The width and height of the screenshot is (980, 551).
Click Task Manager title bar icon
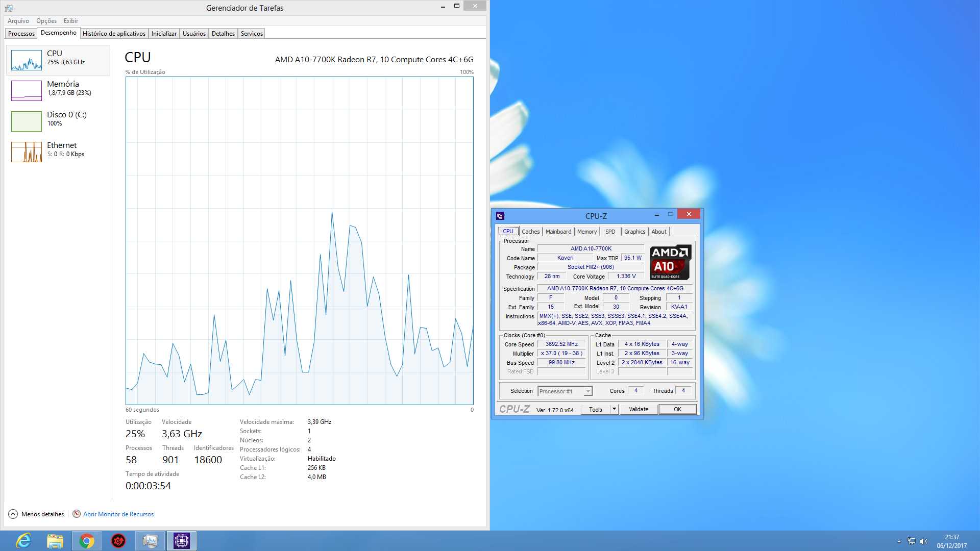coord(9,8)
